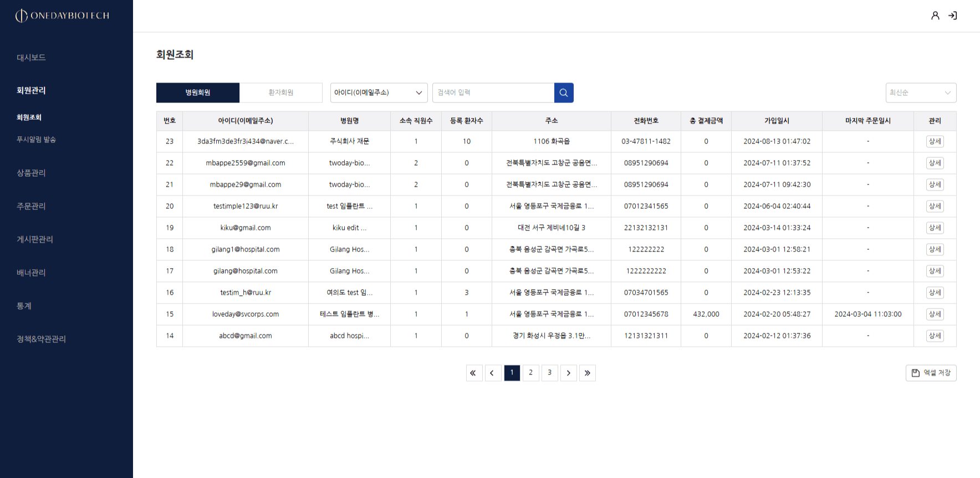Save list with 엑셀 저장 button
The image size is (980, 478).
[x=931, y=373]
